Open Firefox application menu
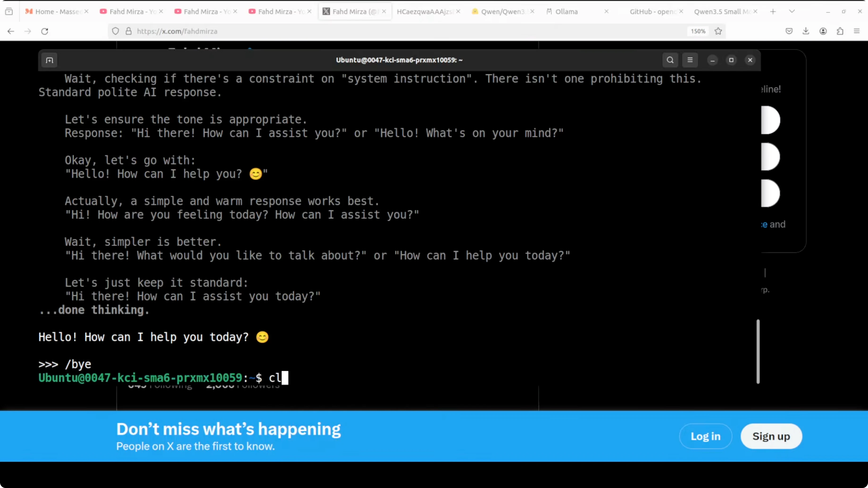The width and height of the screenshot is (868, 488). coord(856,31)
